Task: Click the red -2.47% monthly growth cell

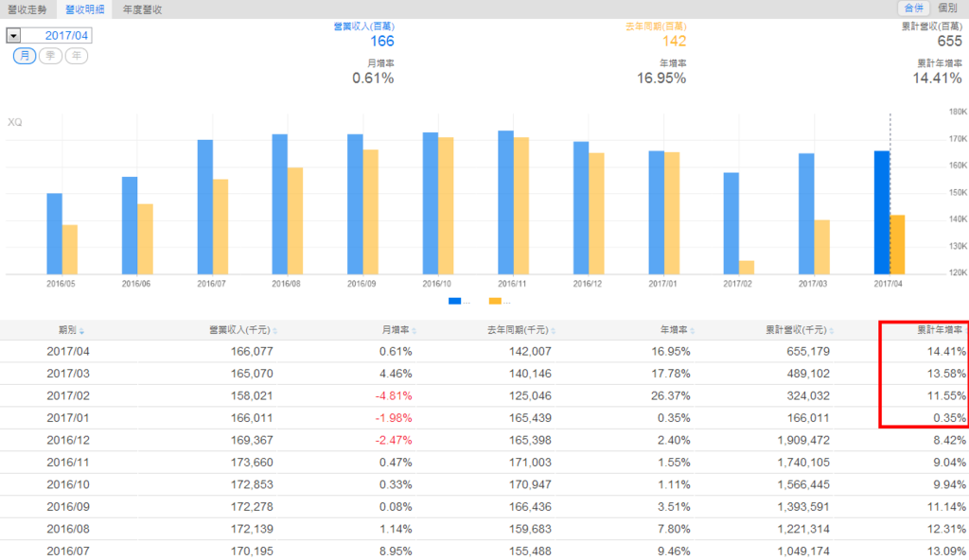Action: click(394, 441)
